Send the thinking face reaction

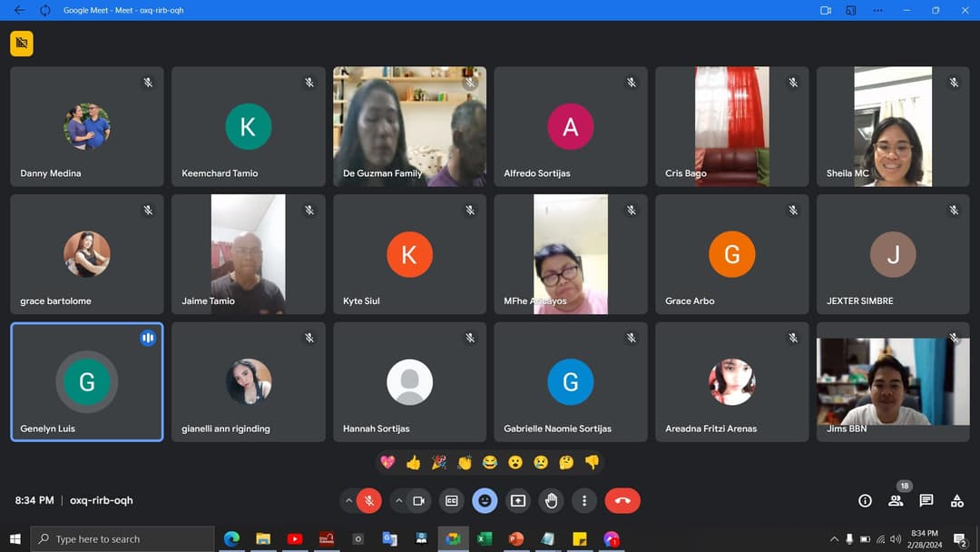(566, 463)
